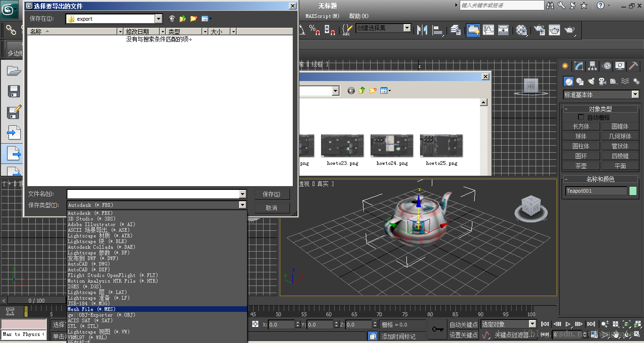Toggle the percent snap tool
The height and width of the screenshot is (343, 644).
pos(314,30)
